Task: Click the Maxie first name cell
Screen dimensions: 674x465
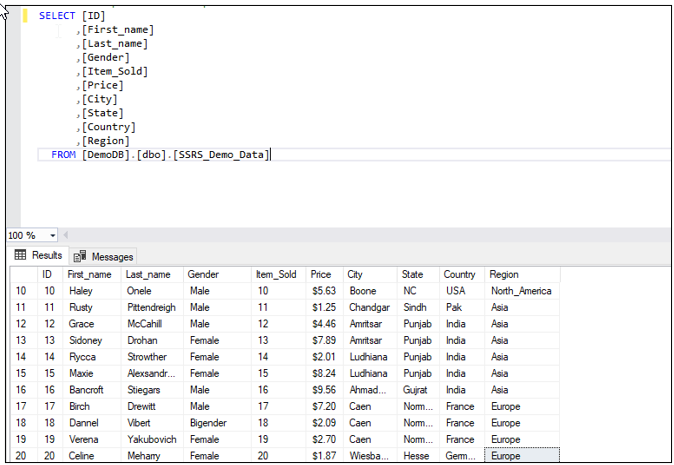Action: click(x=92, y=373)
